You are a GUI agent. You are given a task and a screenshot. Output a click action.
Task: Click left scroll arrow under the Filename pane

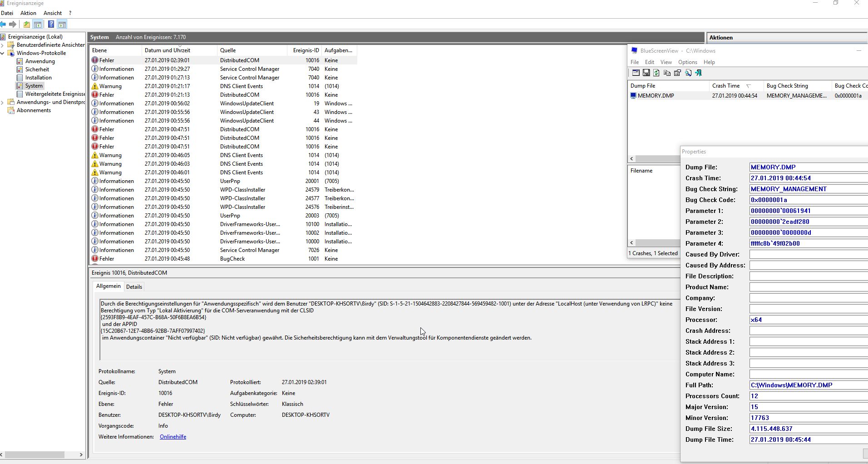[x=631, y=242]
